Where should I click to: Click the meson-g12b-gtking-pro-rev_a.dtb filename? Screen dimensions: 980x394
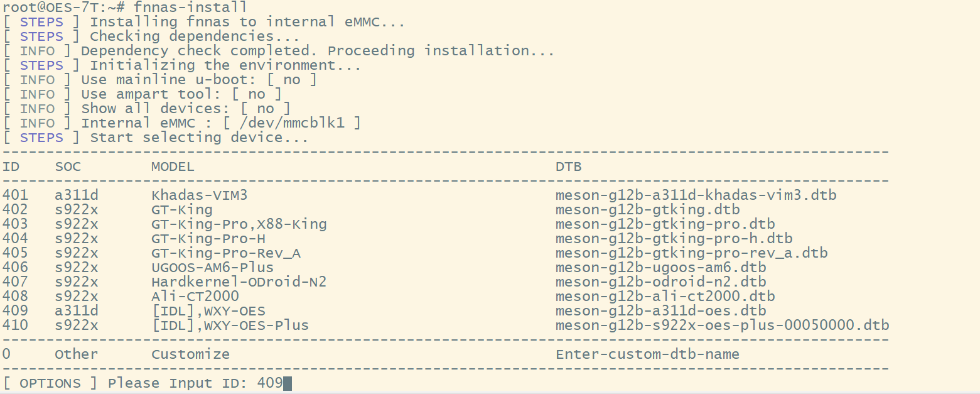(691, 253)
